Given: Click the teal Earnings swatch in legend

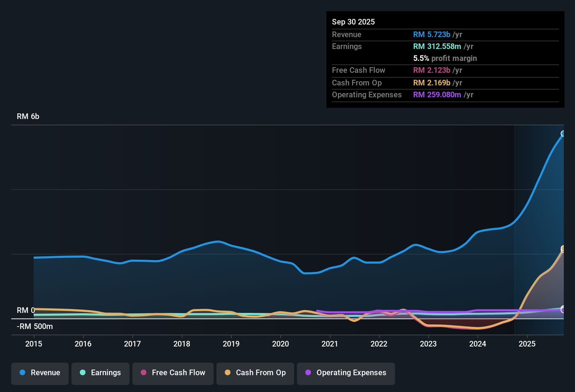Looking at the screenshot, I should pyautogui.click(x=83, y=373).
